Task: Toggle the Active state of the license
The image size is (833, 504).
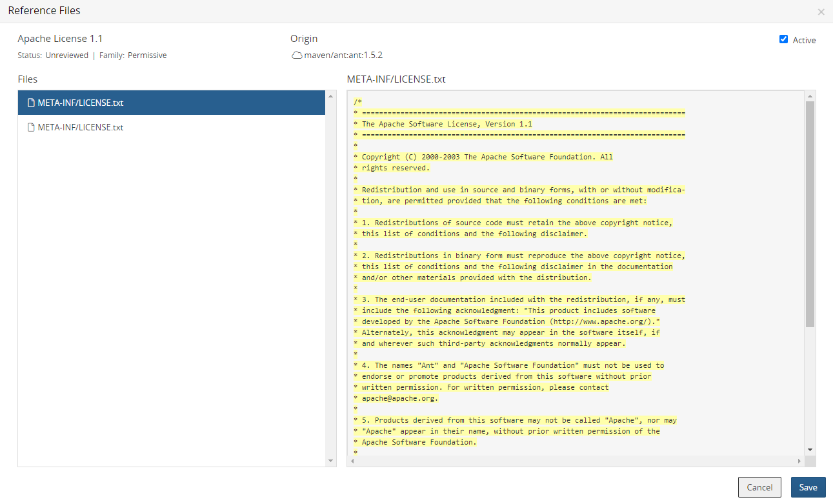Action: click(783, 39)
